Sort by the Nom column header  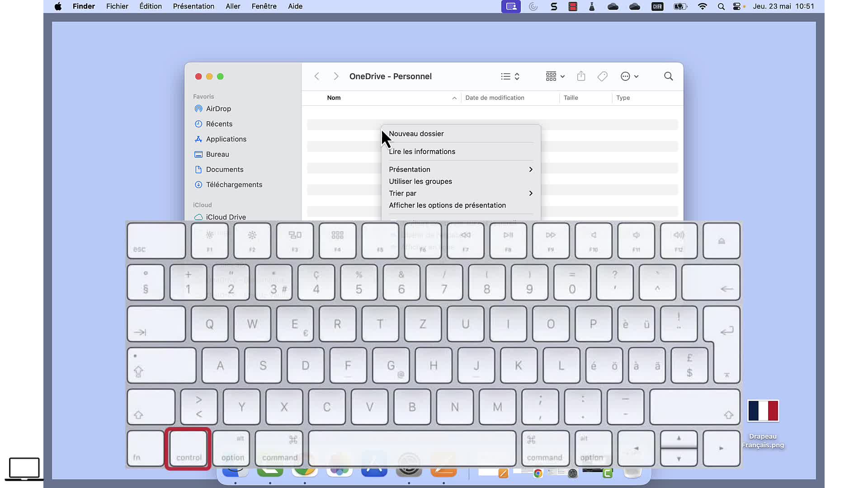(334, 98)
